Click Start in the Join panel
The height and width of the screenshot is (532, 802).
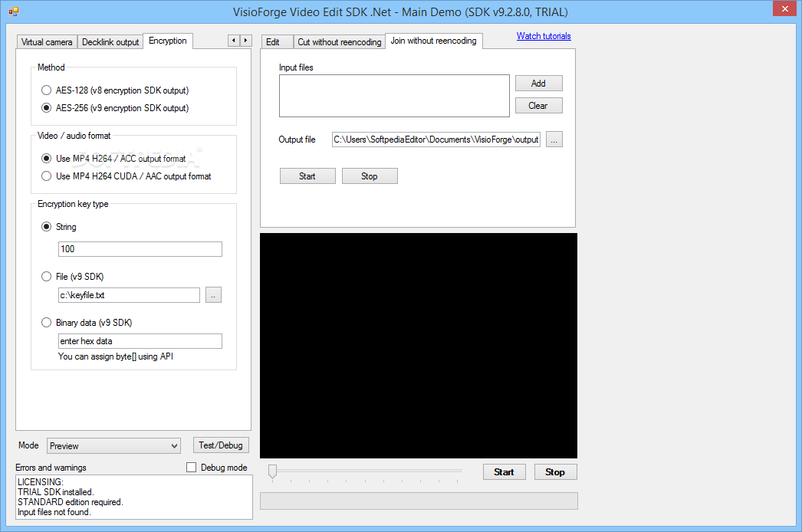point(307,176)
